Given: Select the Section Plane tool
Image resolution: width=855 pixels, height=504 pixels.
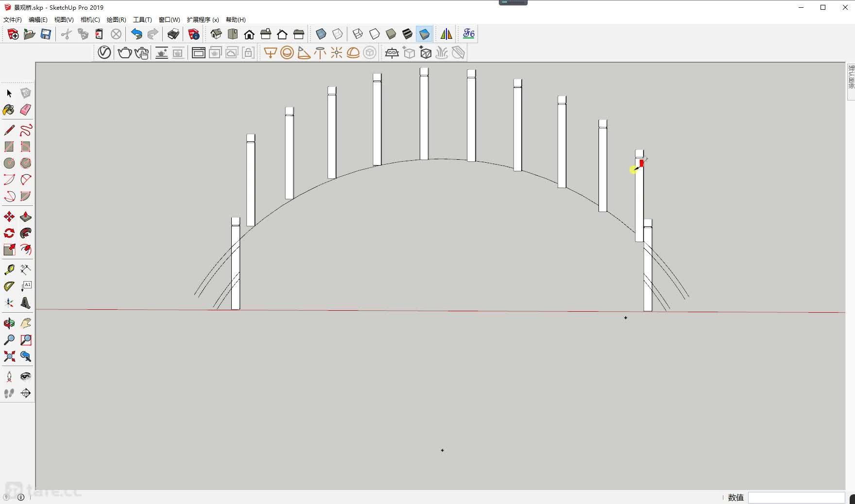Looking at the screenshot, I should coord(26,393).
